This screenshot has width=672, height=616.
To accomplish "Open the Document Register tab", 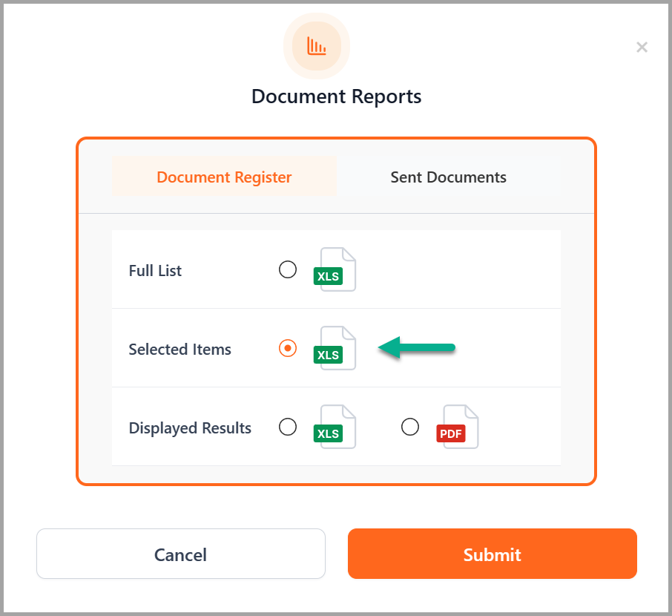I will (x=224, y=177).
